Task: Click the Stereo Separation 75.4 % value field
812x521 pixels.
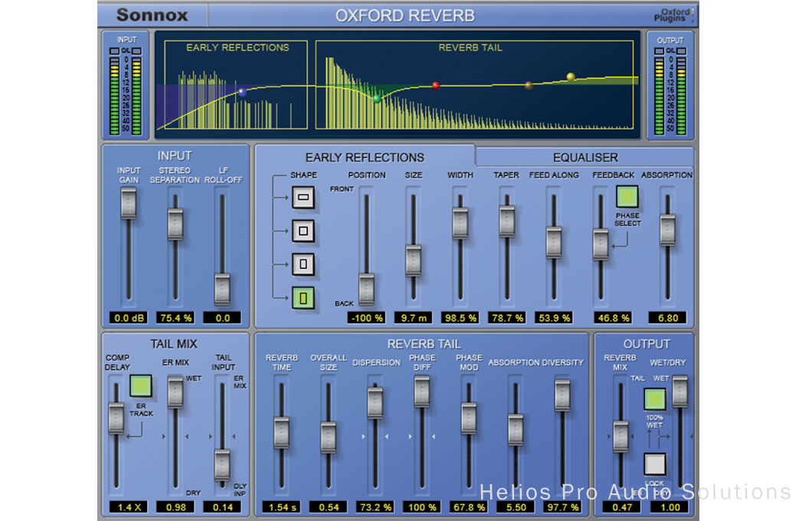Action: tap(175, 318)
